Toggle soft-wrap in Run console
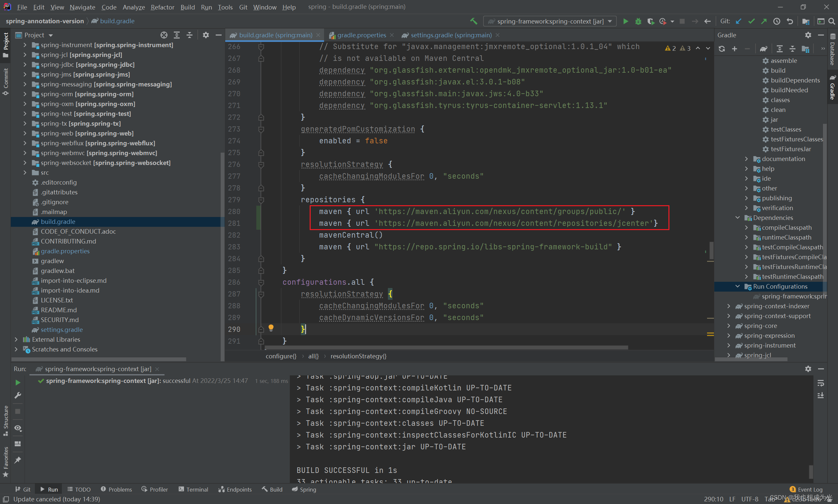838x504 pixels. (821, 383)
